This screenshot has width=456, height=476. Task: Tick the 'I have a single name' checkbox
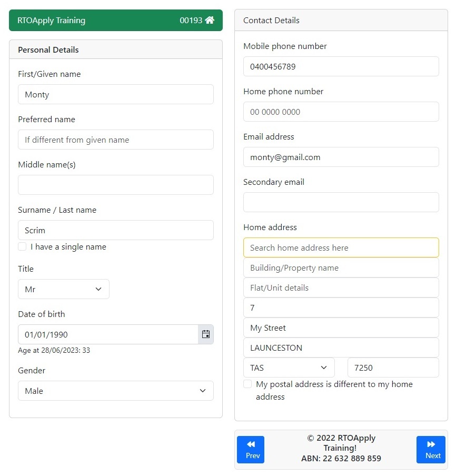click(22, 246)
